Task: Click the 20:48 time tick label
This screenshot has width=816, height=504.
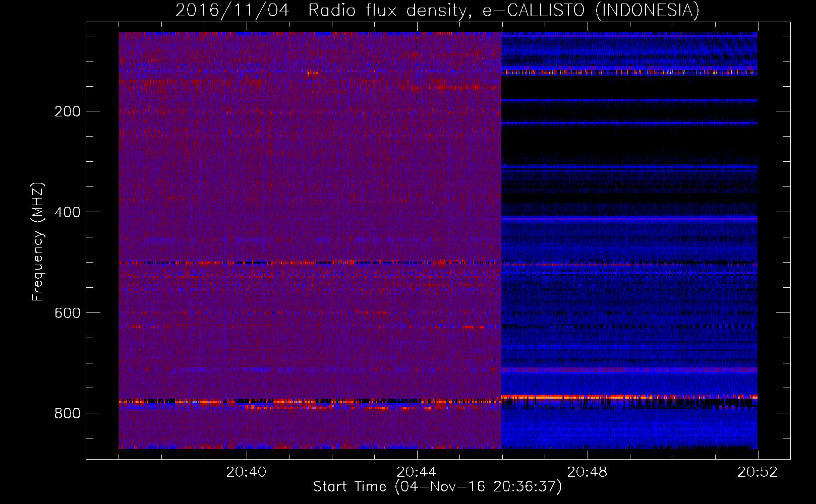Action: 587,472
